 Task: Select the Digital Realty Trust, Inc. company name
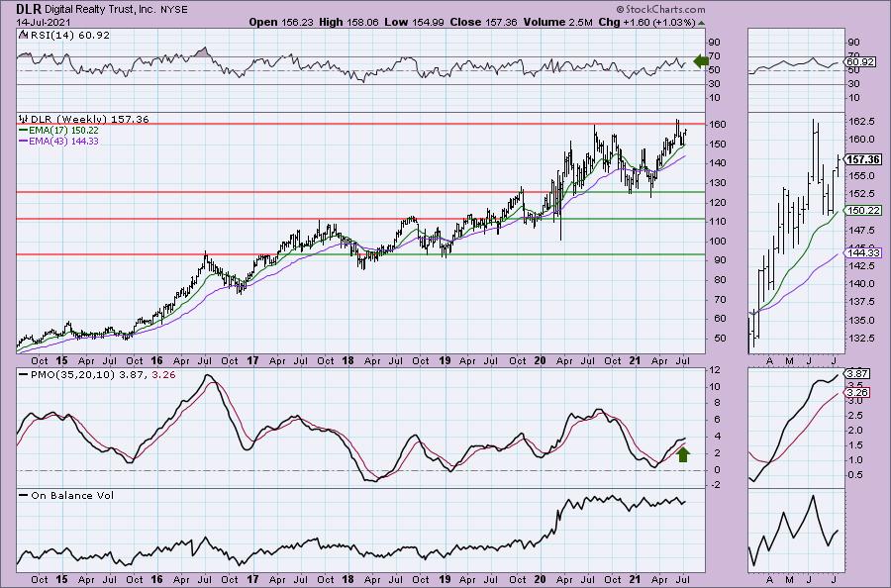point(99,10)
